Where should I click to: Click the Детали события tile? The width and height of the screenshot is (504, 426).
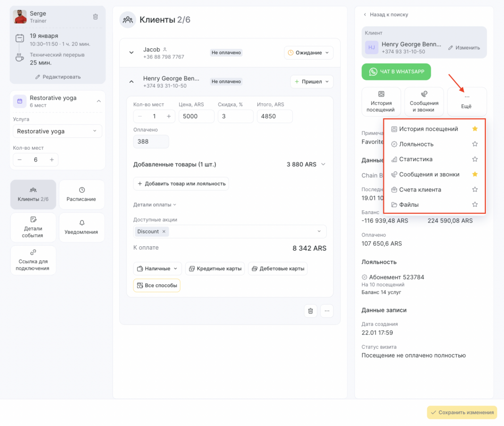click(33, 227)
